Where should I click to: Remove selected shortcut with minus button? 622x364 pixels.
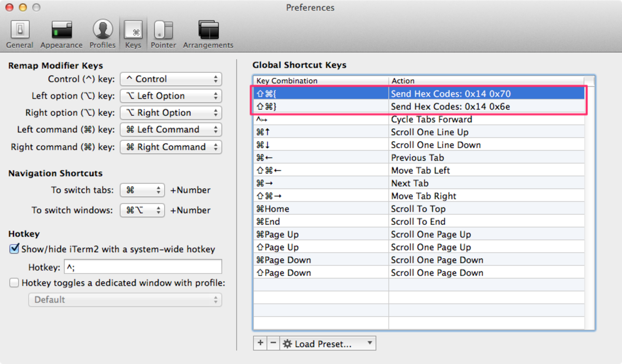(273, 343)
